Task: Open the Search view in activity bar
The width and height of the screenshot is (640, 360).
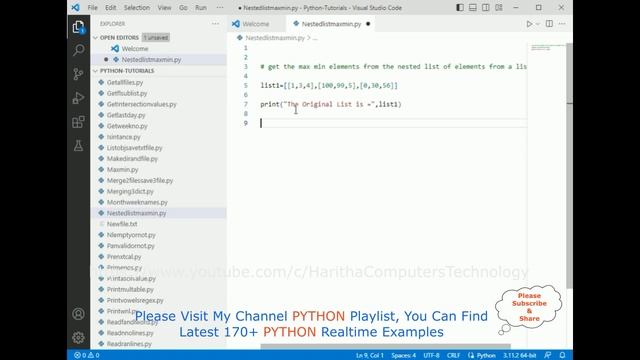Action: tap(78, 50)
